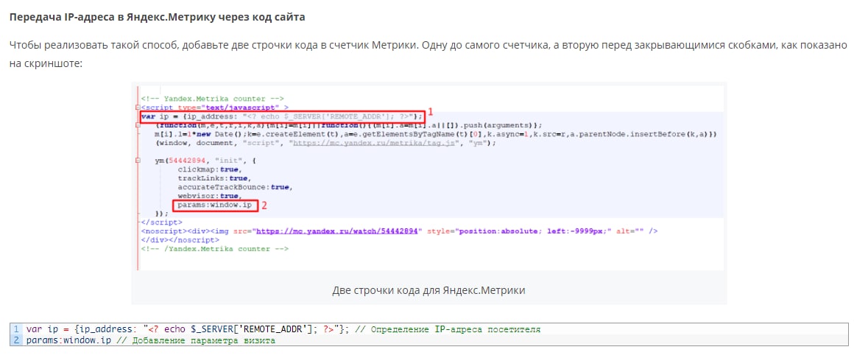Click comment "Добавление параметра визита"
Screen dimensions: 868x358
(196, 341)
